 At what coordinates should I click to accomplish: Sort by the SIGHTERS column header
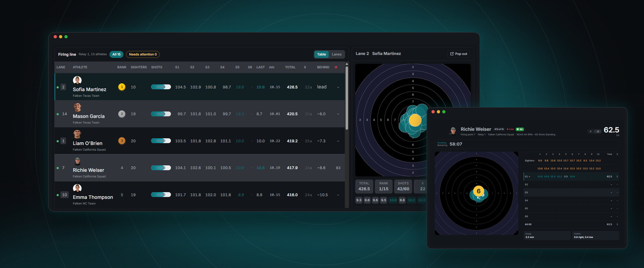(139, 67)
